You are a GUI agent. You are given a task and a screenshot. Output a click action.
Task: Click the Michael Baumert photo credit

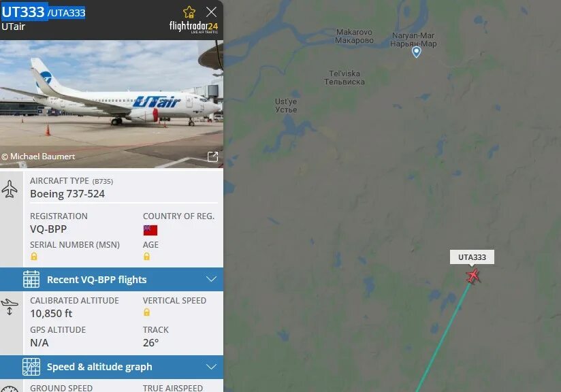tap(38, 157)
